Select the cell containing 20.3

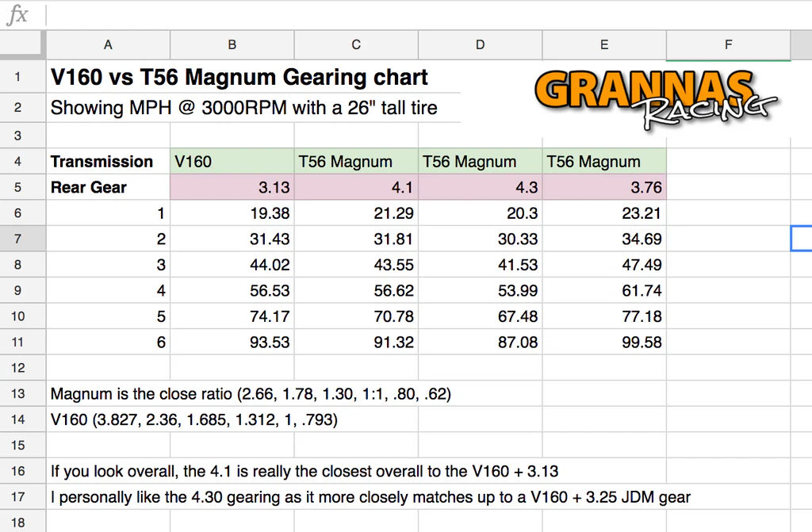pos(480,213)
